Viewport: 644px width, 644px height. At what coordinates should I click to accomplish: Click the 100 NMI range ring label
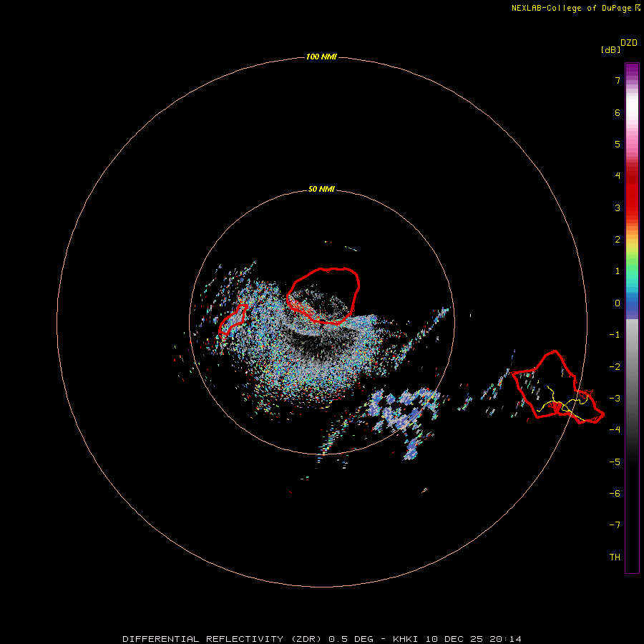coord(321,57)
